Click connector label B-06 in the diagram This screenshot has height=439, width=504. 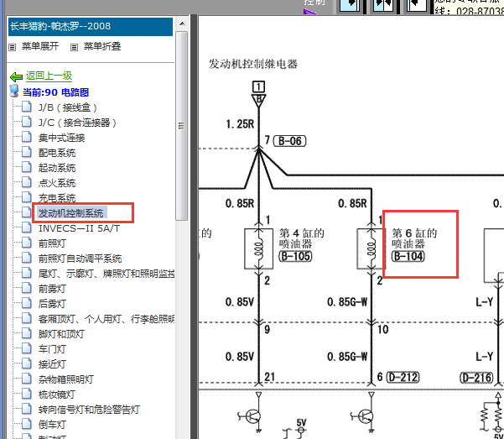click(289, 141)
